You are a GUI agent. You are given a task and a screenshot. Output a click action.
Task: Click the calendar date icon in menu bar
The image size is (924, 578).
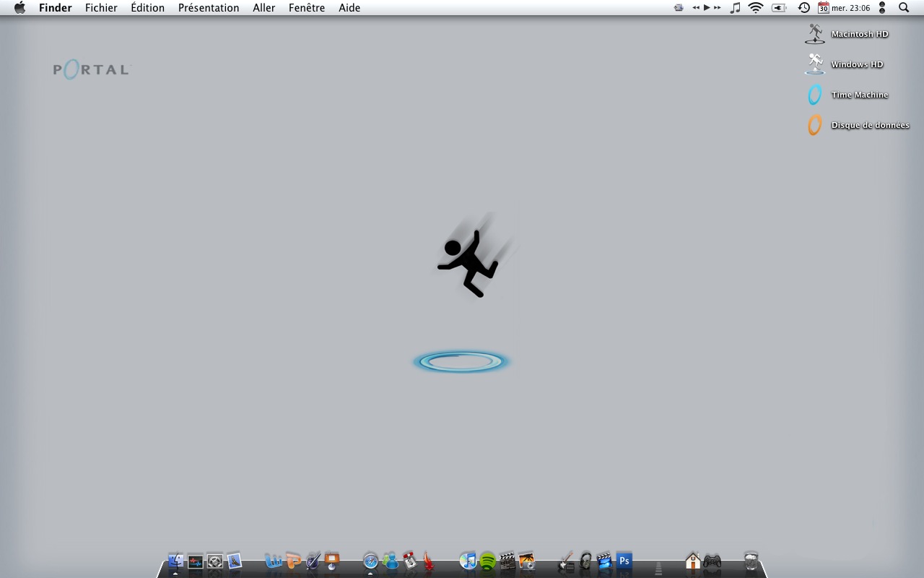(823, 8)
